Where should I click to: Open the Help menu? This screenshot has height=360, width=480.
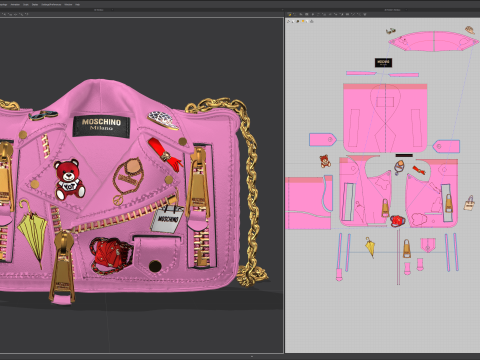[77, 5]
